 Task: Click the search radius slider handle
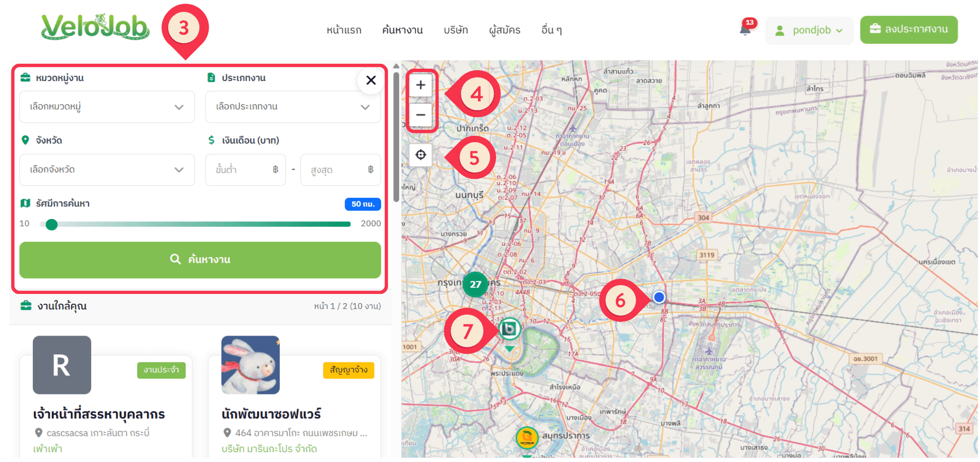[x=51, y=224]
